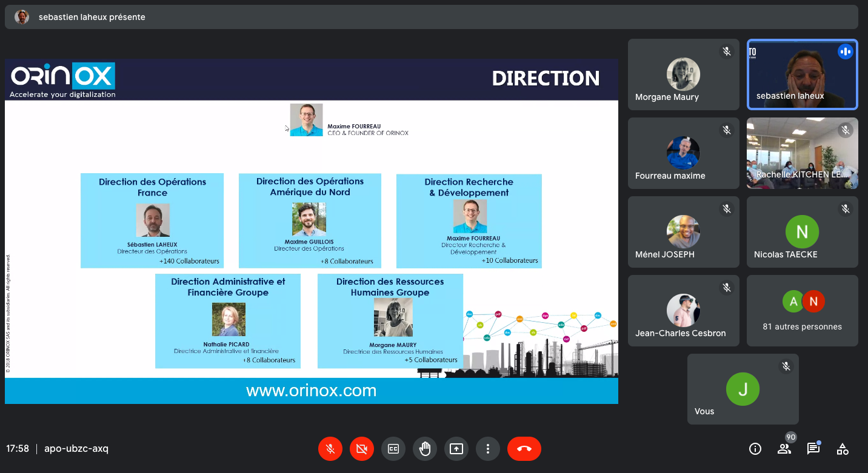Image resolution: width=868 pixels, height=473 pixels.
Task: Start presenting your screen
Action: (456, 449)
